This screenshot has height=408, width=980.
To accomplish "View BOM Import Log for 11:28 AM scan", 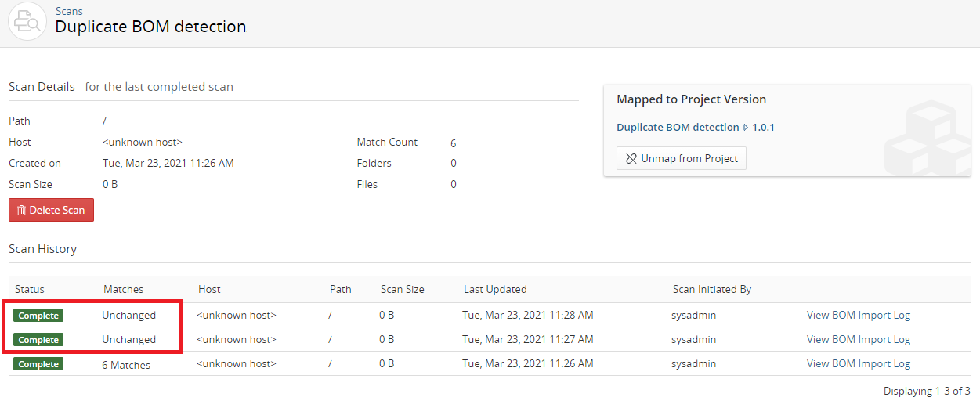I will pos(858,315).
